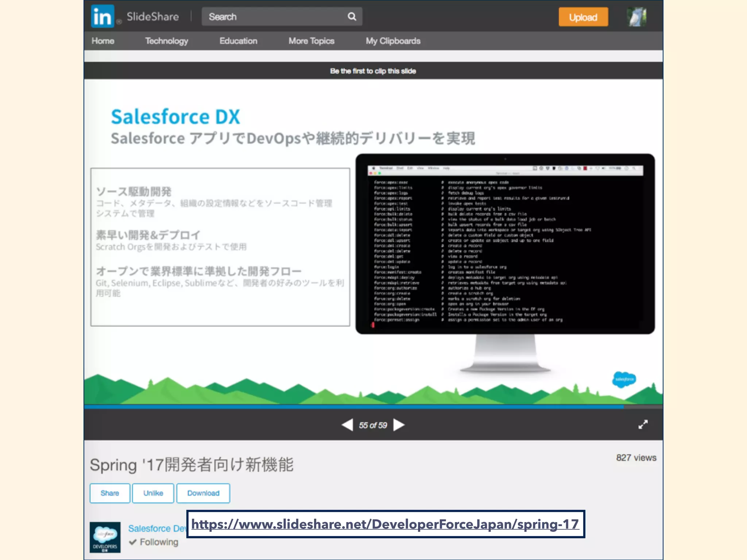Click the magnifying glass search icon

pyautogui.click(x=352, y=17)
